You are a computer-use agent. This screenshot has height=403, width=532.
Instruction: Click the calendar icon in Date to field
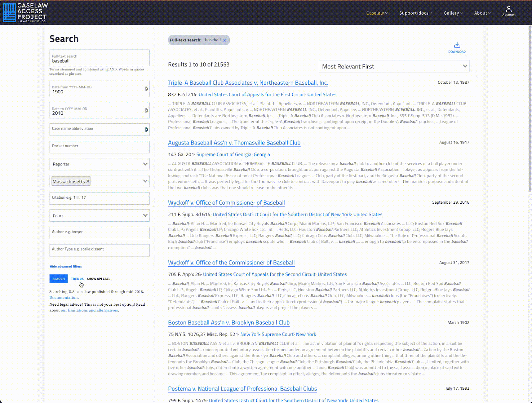pyautogui.click(x=146, y=110)
